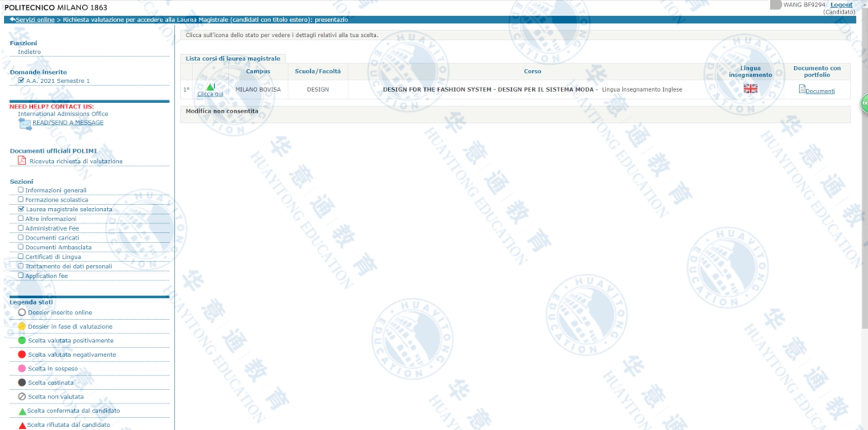Click the dark Scelta cestinata icon

22,383
